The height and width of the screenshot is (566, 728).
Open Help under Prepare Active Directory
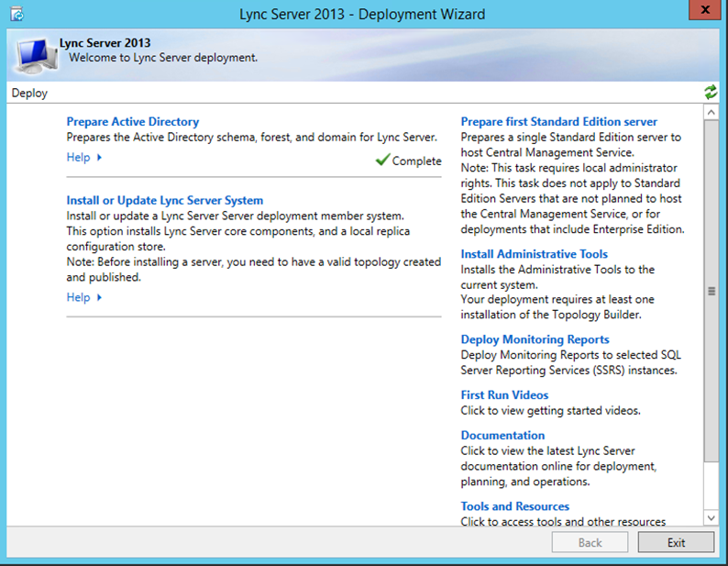pos(78,157)
